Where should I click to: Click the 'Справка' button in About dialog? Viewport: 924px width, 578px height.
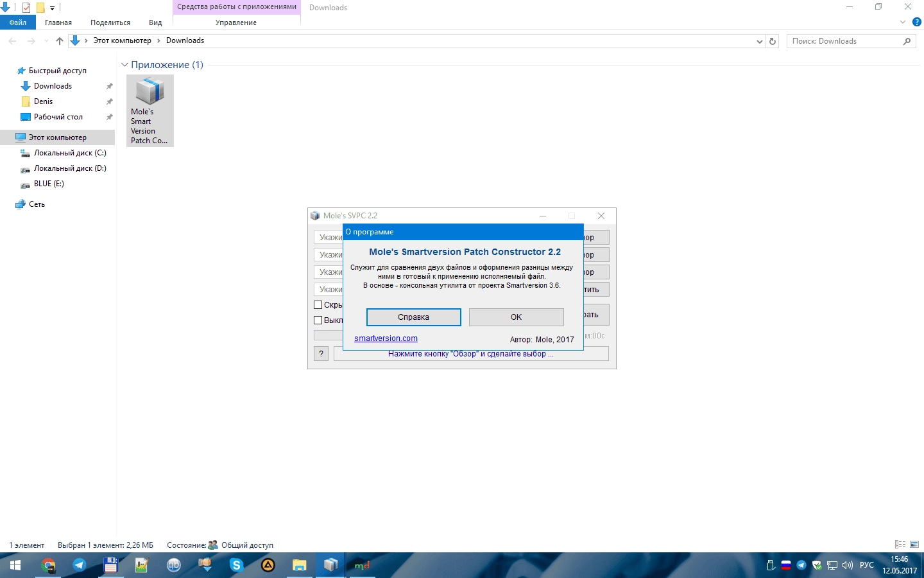click(413, 317)
